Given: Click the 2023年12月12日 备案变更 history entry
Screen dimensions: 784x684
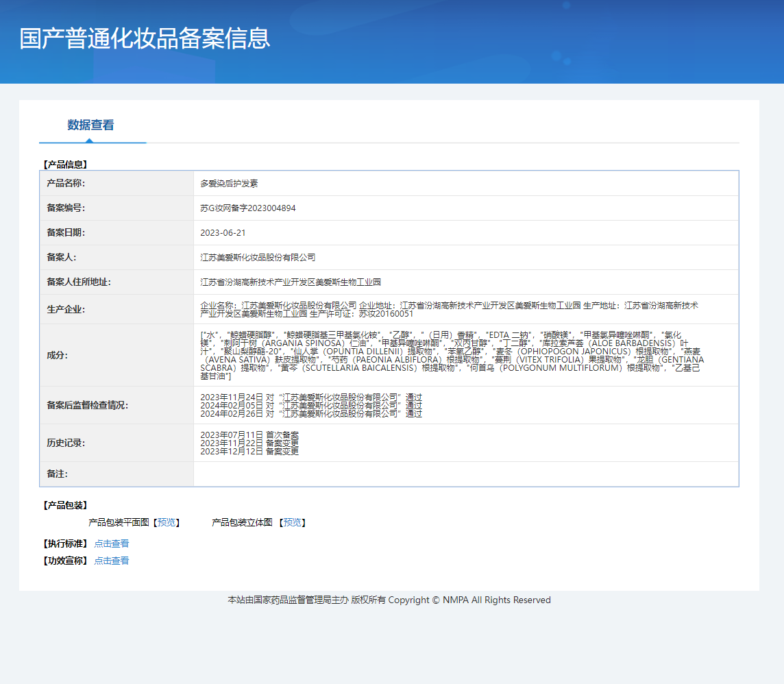Looking at the screenshot, I should pyautogui.click(x=249, y=451).
